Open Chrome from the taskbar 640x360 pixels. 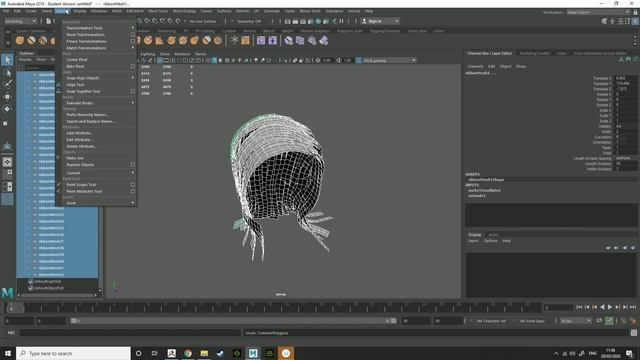coord(188,353)
